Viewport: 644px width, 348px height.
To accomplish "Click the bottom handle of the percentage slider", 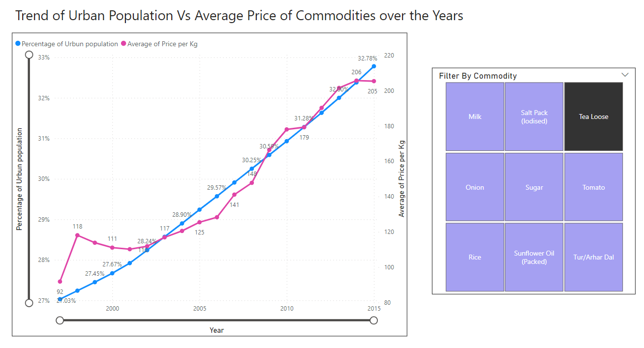I will 29,303.
